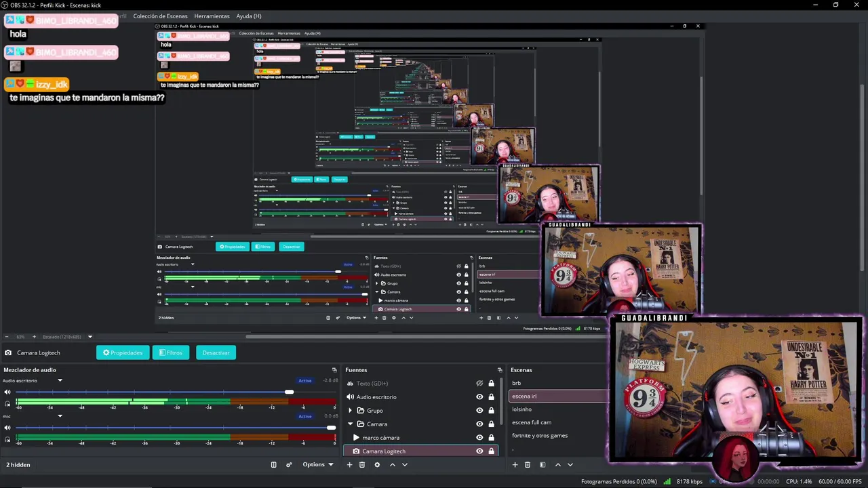This screenshot has width=868, height=488.
Task: Click Active badge on Audio escritorio
Action: coord(305,380)
